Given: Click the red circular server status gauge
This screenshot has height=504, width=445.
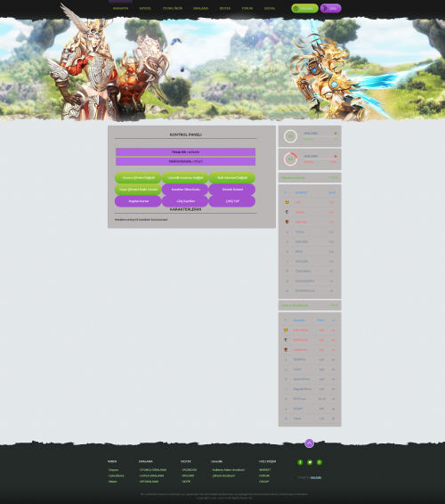Looking at the screenshot, I should [x=290, y=159].
